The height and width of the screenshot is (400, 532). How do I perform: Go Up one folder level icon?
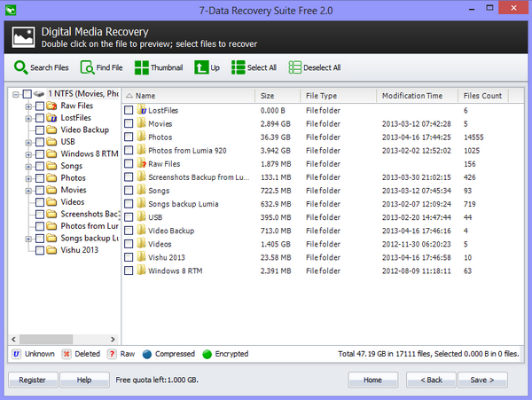(x=201, y=67)
